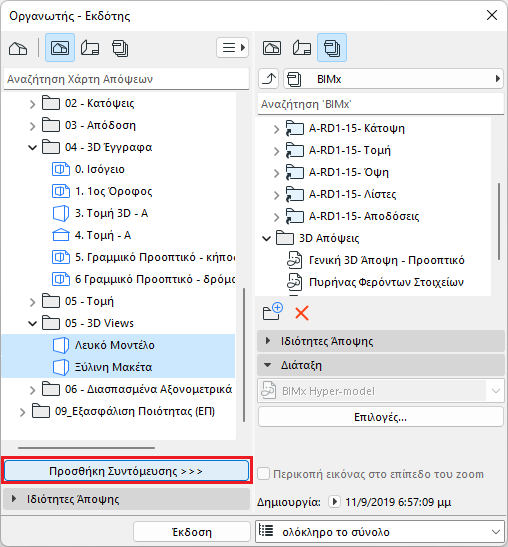Open Project Map icon in left toolbar

click(18, 48)
